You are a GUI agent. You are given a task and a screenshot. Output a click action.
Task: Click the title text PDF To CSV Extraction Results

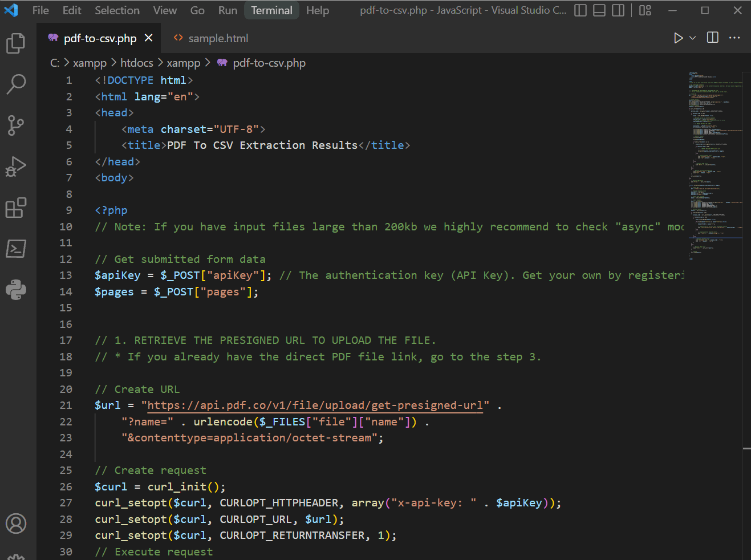262,145
